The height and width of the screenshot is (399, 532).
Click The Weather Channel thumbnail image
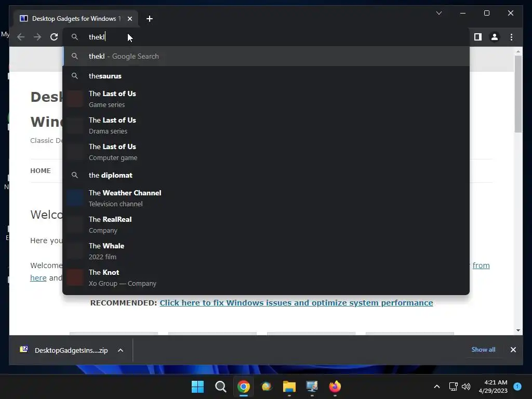(x=75, y=198)
